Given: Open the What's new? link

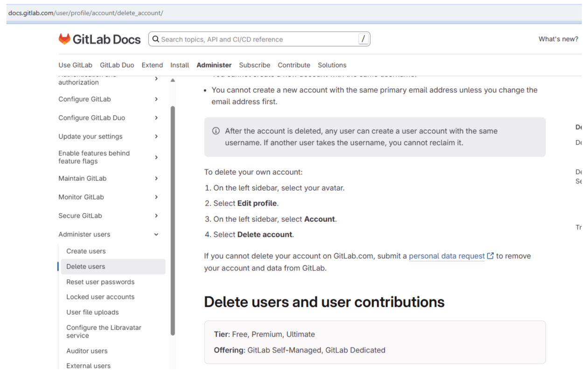Looking at the screenshot, I should [558, 39].
